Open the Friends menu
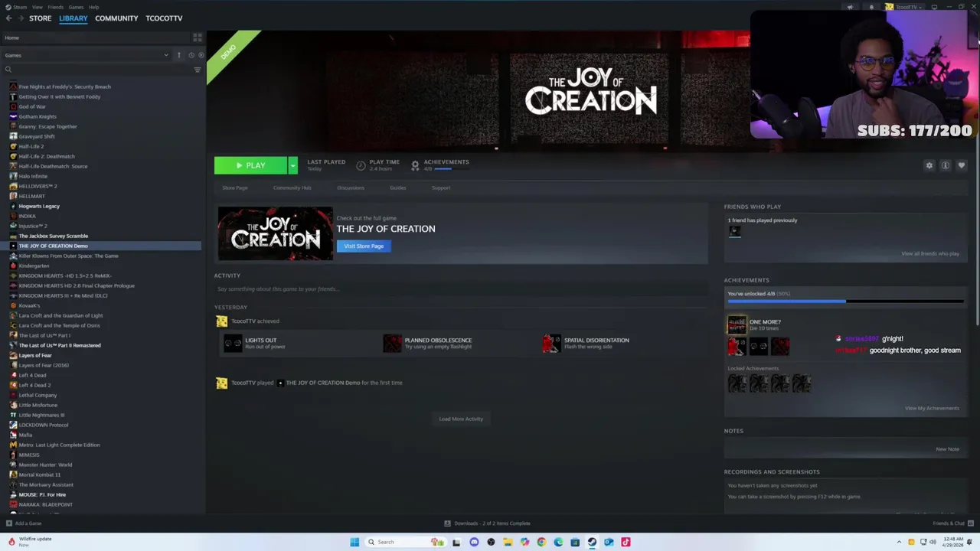The image size is (980, 551). tap(56, 7)
